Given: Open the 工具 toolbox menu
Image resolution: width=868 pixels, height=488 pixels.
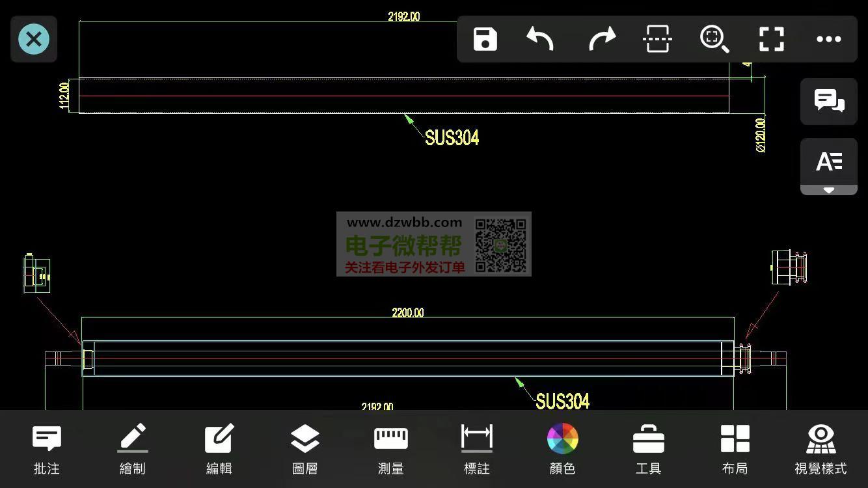Looking at the screenshot, I should [648, 449].
